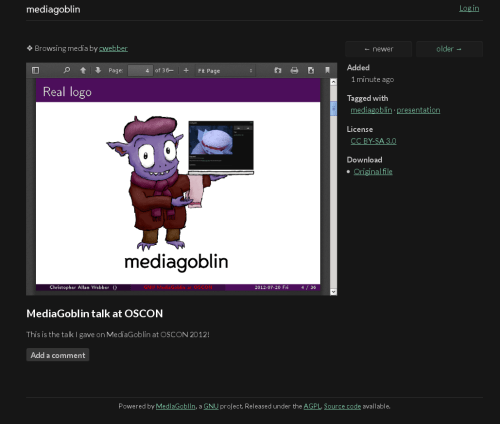
Task: Go to previous PDF page
Action: pyautogui.click(x=83, y=70)
